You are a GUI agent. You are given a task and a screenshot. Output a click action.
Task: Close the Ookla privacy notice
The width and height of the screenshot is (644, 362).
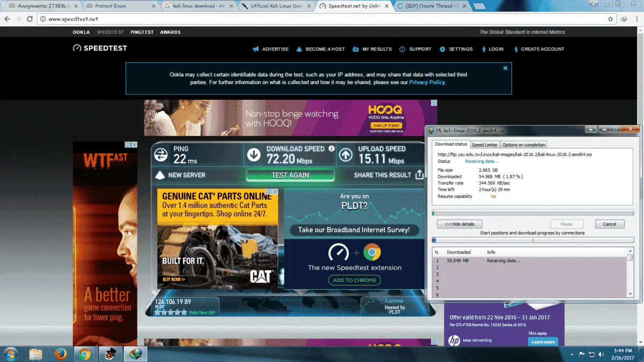505,68
